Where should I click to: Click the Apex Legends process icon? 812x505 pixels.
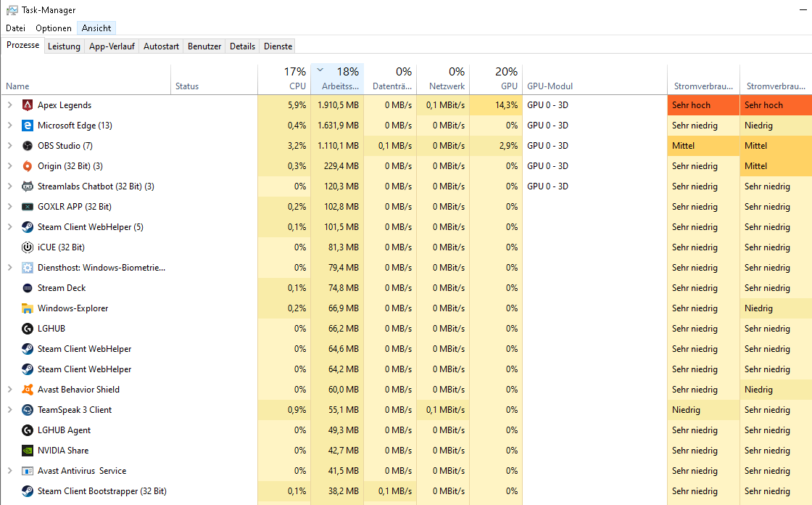coord(28,105)
